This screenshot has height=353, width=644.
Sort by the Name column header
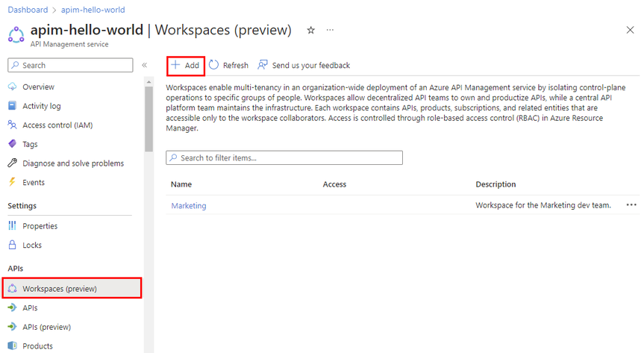click(x=181, y=184)
